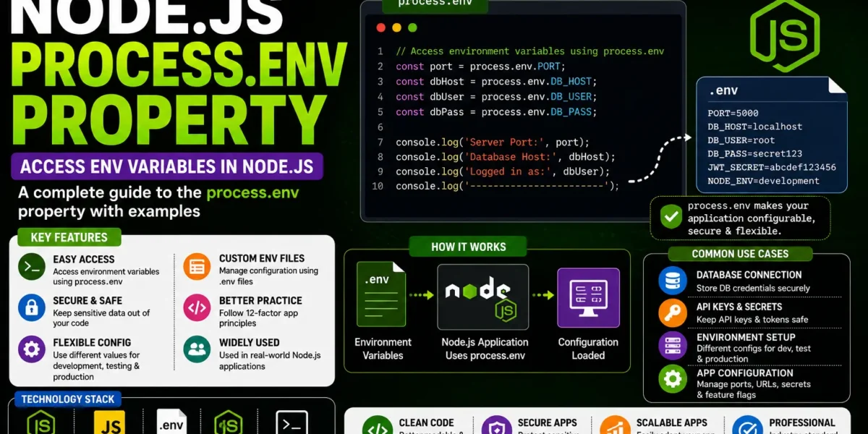Image resolution: width=868 pixels, height=434 pixels.
Task: Select the Secure & Safe padlock icon
Action: point(32,307)
